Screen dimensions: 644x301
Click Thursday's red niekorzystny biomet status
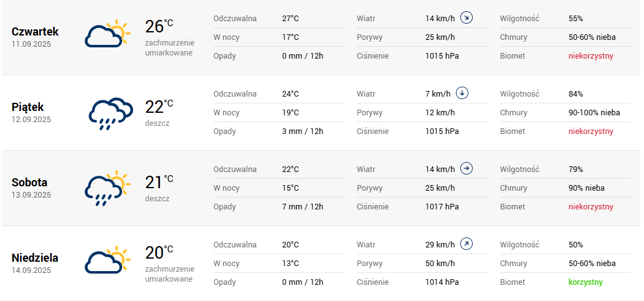tap(590, 56)
